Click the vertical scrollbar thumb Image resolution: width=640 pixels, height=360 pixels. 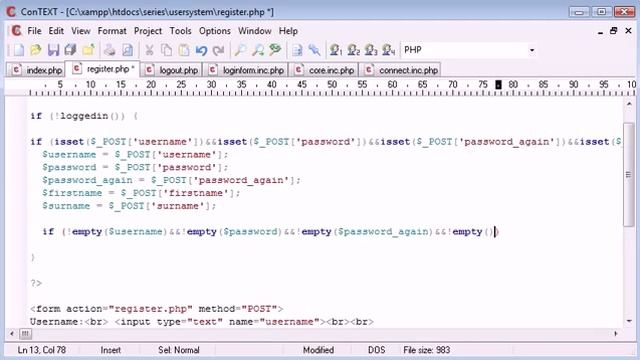629,175
